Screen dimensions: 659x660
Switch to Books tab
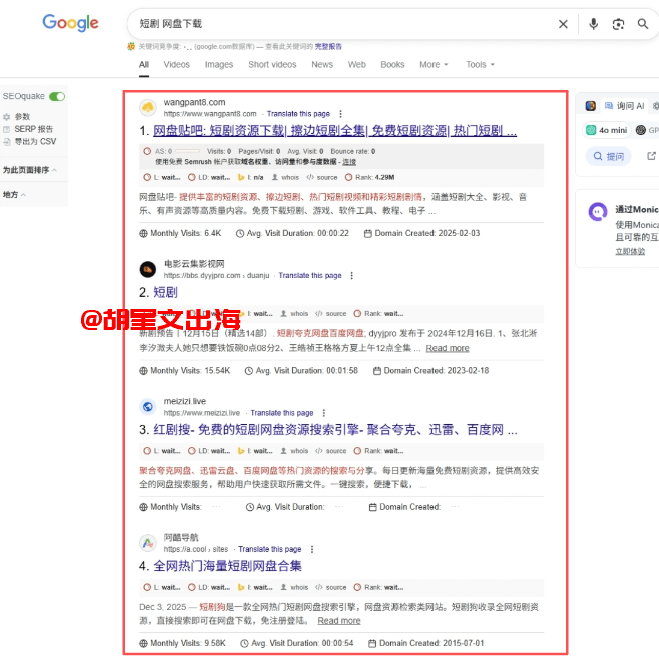(392, 64)
